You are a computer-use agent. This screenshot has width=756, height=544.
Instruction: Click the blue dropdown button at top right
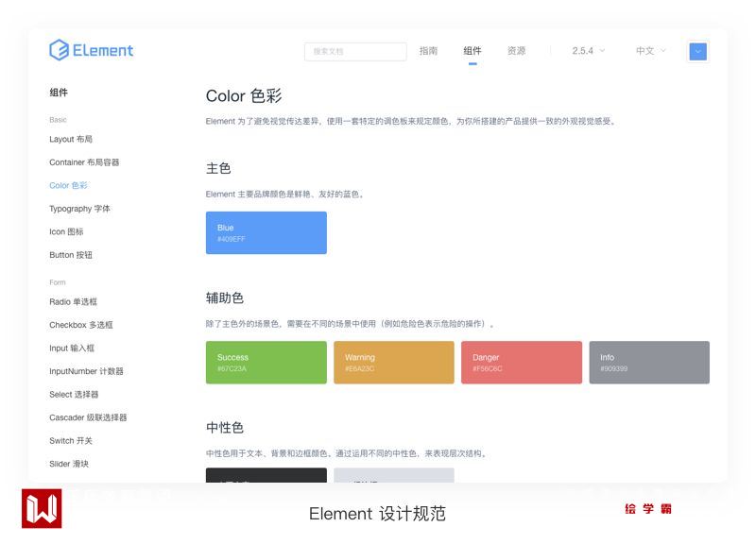(697, 52)
